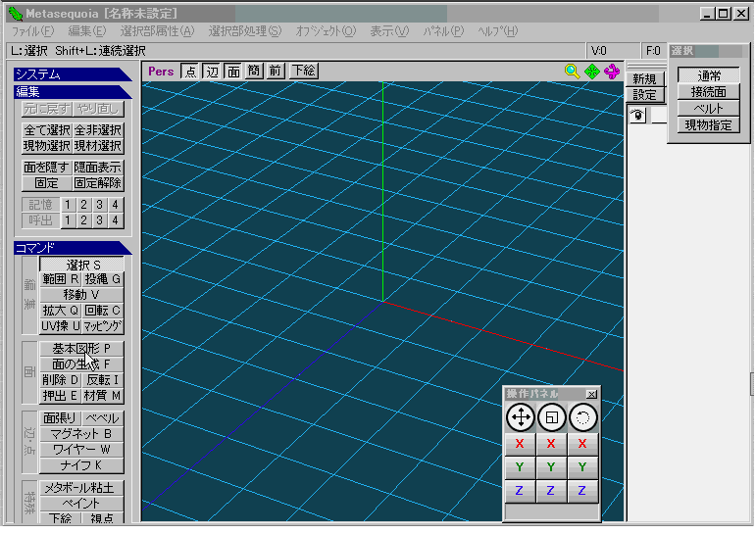Toggle 面 face display
The height and width of the screenshot is (534, 756).
click(233, 72)
